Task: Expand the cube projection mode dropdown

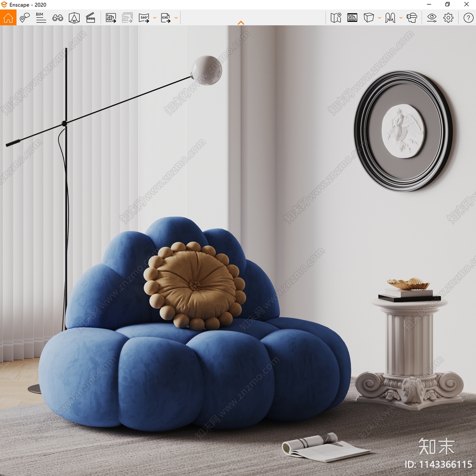Action: [x=380, y=18]
